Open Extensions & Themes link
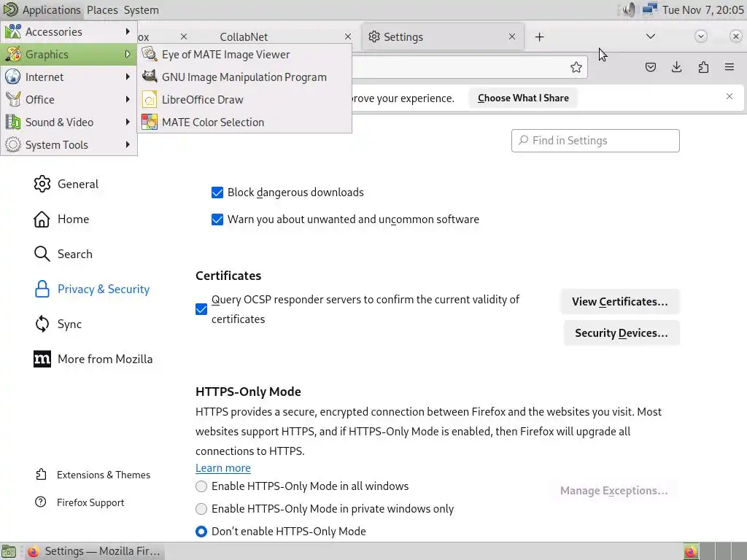This screenshot has height=560, width=747. 93,475
